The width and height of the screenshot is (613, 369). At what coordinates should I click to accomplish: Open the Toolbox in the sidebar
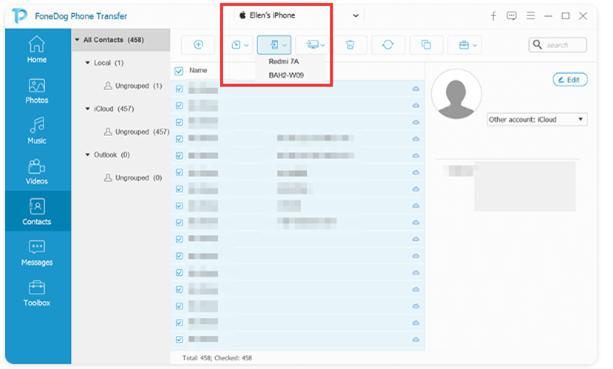37,294
